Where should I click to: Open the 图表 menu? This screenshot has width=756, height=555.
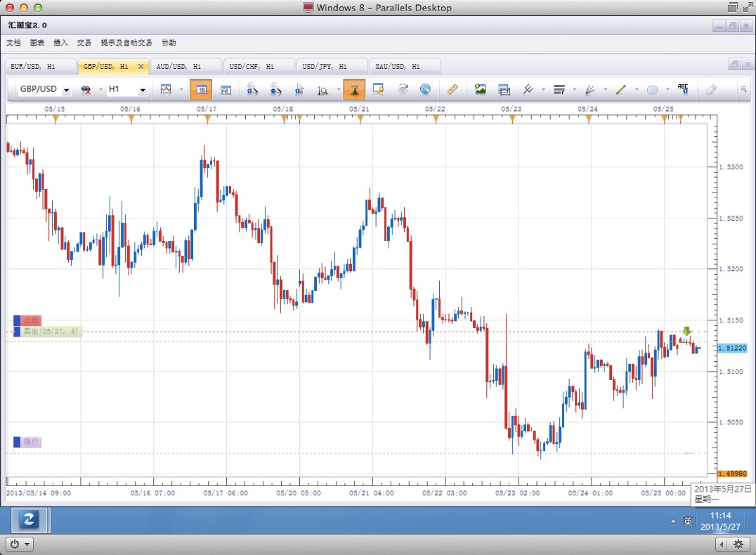pos(37,43)
